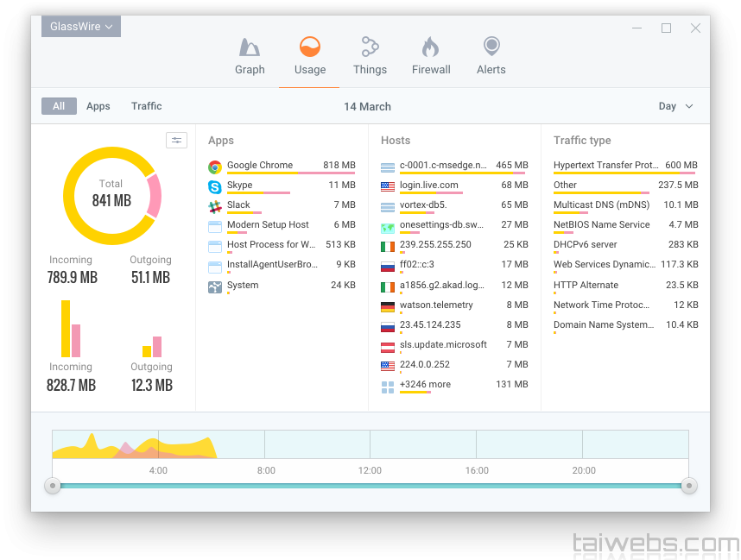741x560 pixels.
Task: Switch filter to Apps
Action: click(x=98, y=106)
